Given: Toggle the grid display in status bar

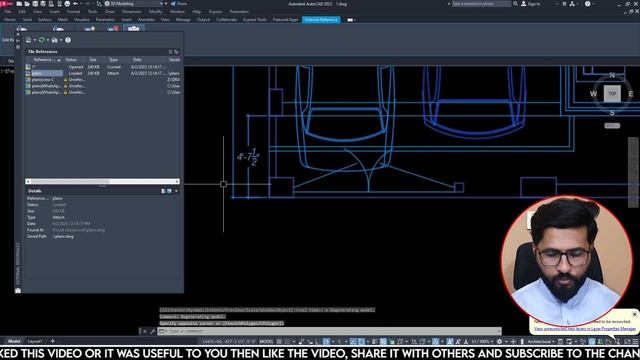Looking at the screenshot, I should click(x=279, y=341).
